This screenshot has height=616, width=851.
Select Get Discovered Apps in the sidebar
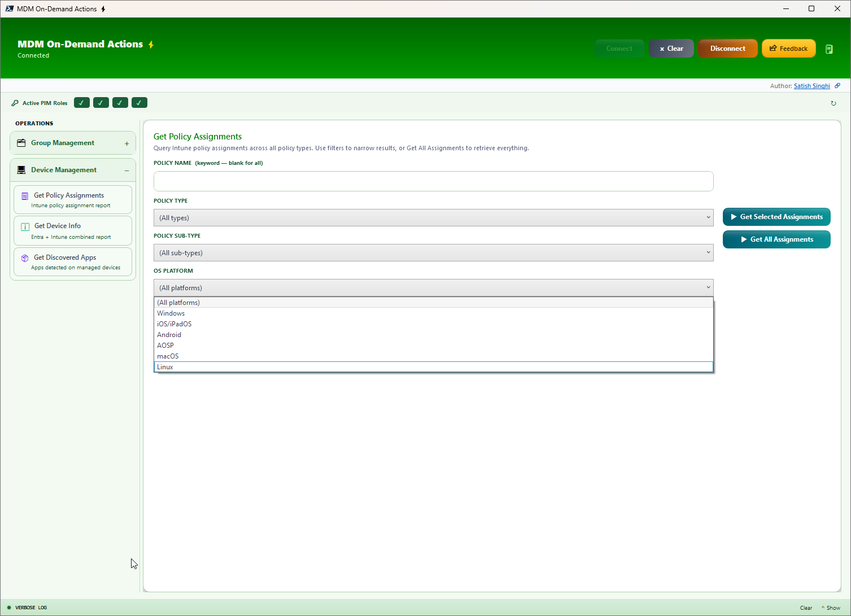[73, 261]
